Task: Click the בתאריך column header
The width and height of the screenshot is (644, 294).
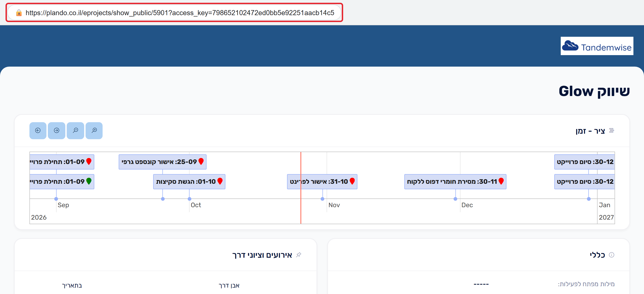Action: point(72,286)
